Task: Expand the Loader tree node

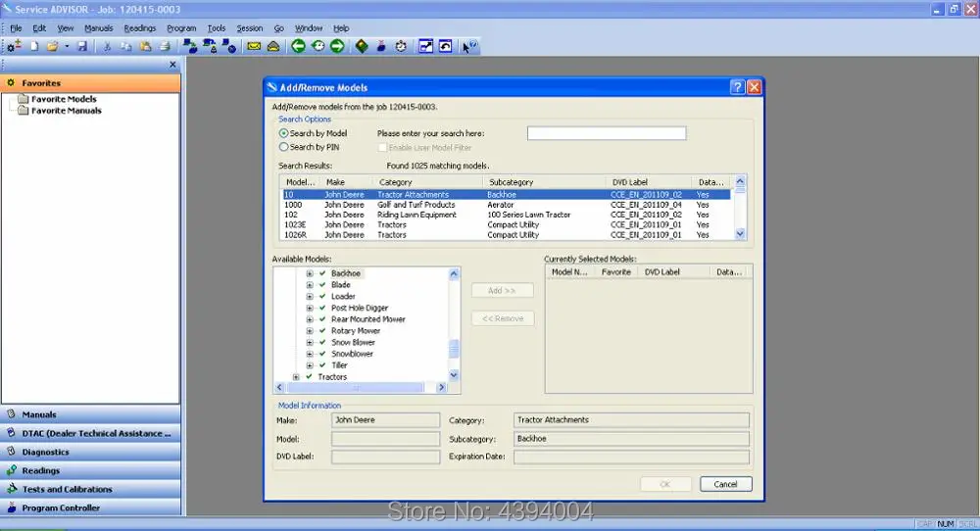Action: click(310, 296)
